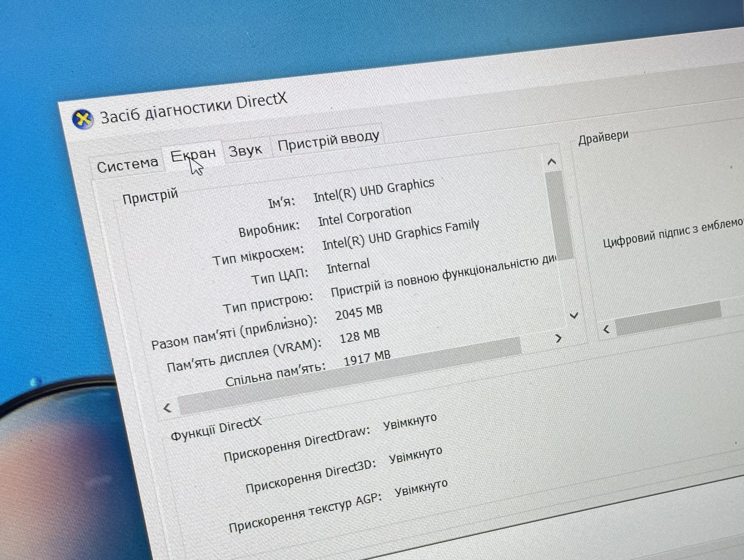The width and height of the screenshot is (744, 560).
Task: Click the right arrow of the Пристрій horizontal scrollbar
Action: click(558, 338)
